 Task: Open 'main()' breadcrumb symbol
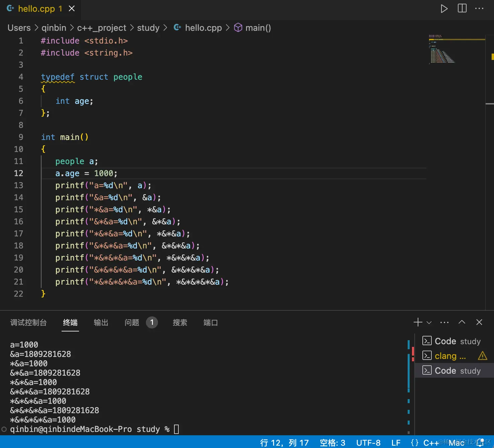(258, 28)
